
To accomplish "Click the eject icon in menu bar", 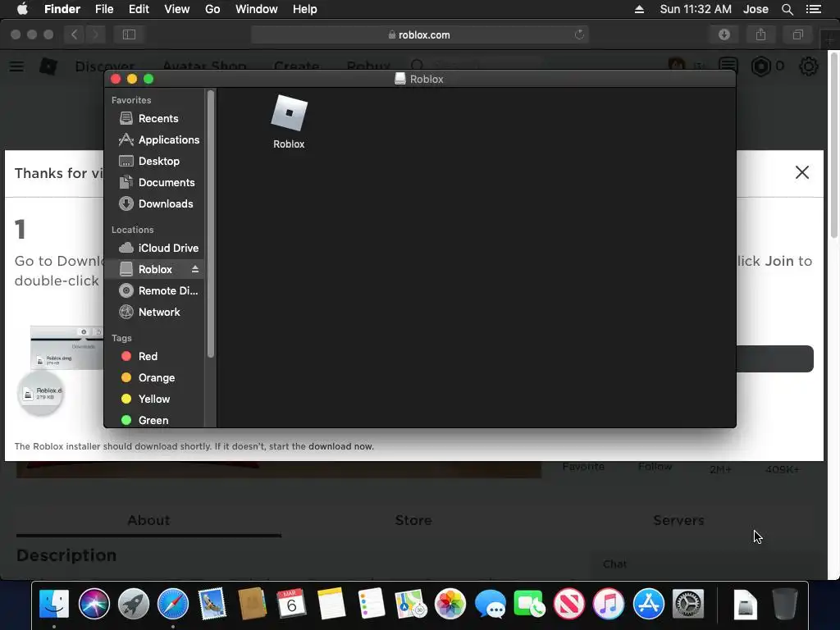I will tap(639, 9).
